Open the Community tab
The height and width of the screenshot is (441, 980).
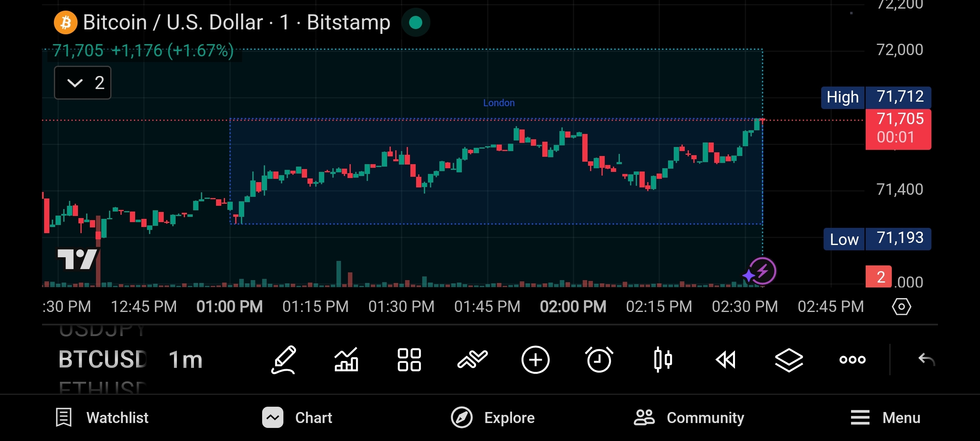coord(689,418)
